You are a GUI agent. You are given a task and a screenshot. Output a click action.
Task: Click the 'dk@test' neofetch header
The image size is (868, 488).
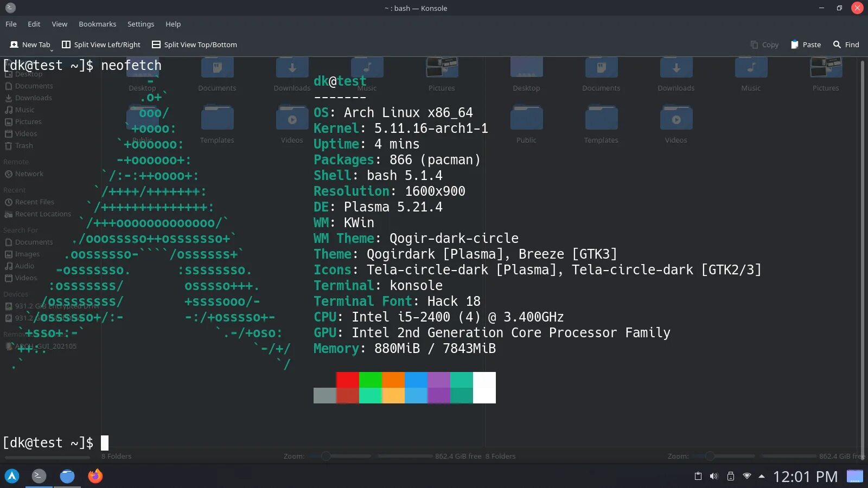(x=340, y=81)
